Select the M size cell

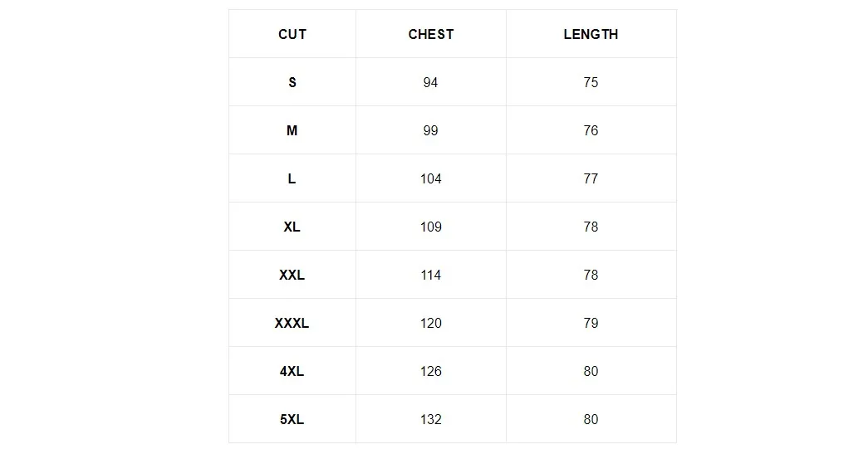[x=292, y=130]
